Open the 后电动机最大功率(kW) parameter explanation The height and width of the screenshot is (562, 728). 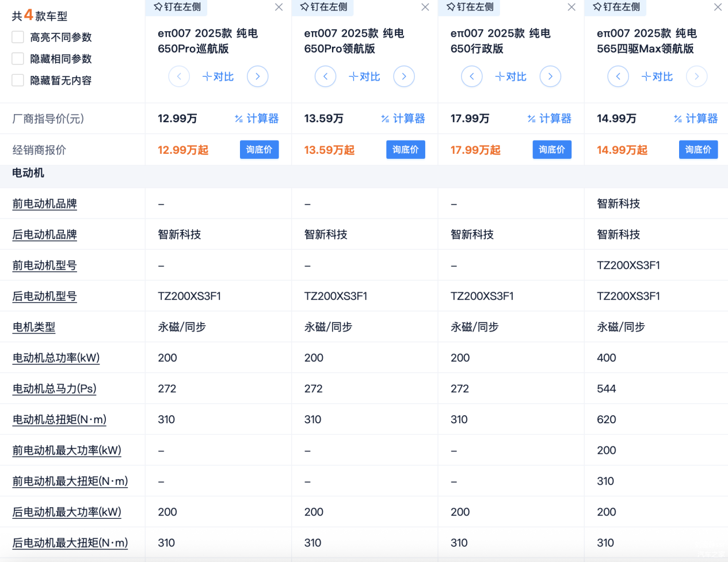pos(67,512)
